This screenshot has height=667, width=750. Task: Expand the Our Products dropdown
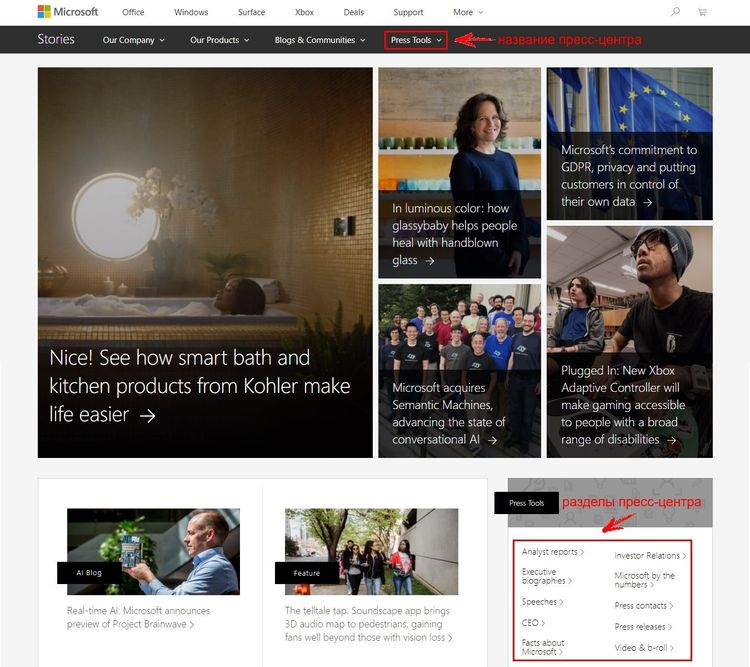point(220,40)
